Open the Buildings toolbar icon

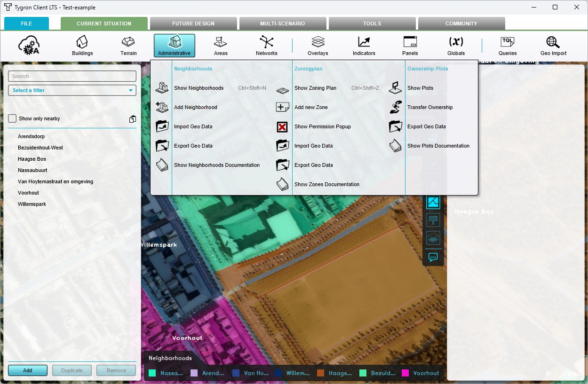pyautogui.click(x=82, y=46)
